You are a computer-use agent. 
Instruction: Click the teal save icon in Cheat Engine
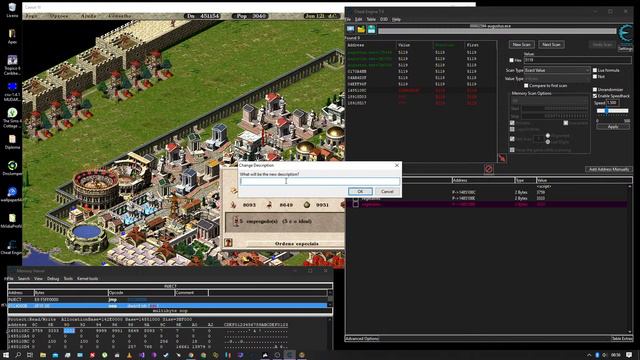(x=371, y=29)
